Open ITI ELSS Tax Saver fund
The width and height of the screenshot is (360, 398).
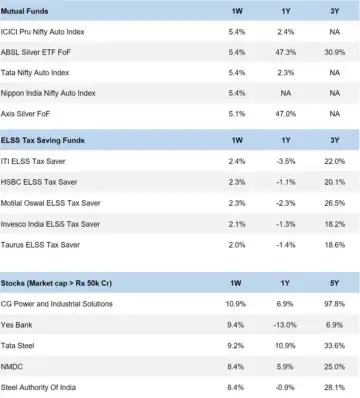33,161
